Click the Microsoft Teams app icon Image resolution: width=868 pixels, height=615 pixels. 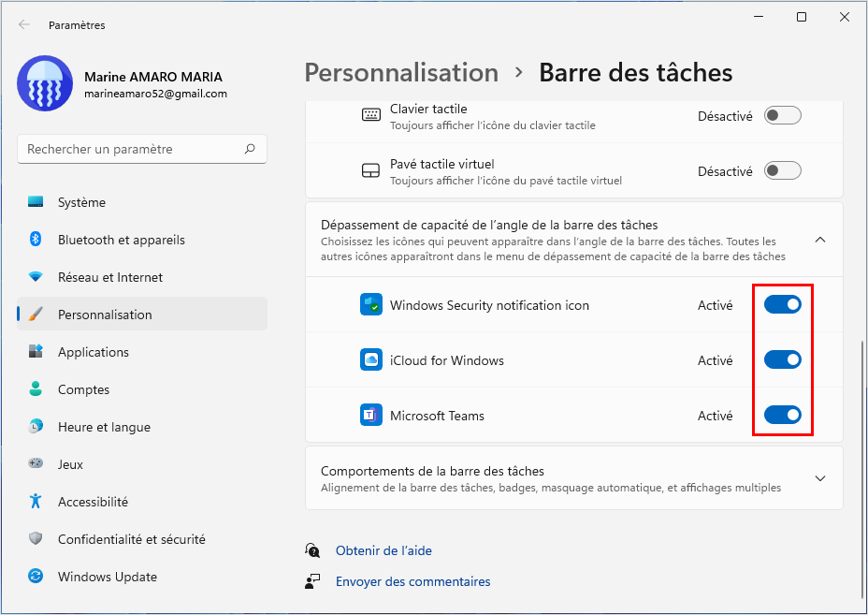[x=371, y=415]
